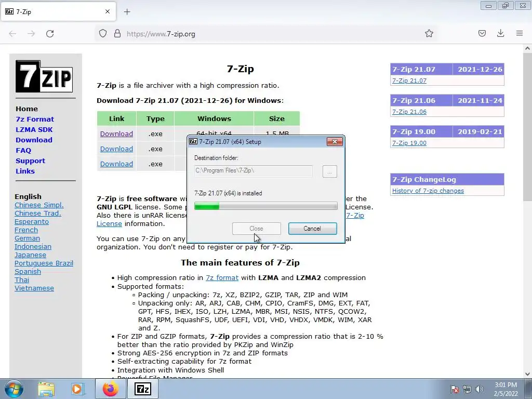This screenshot has width=532, height=399.
Task: Click the Cancel button in Setup dialog
Action: [312, 229]
